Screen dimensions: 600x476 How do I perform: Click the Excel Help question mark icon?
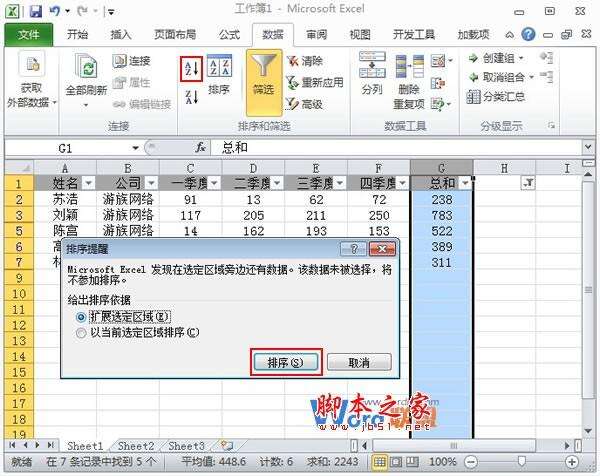click(528, 34)
